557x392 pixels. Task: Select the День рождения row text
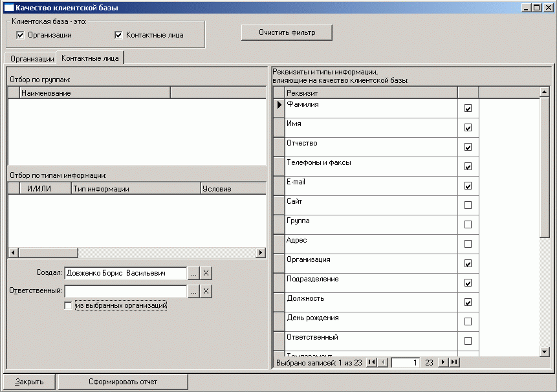click(x=312, y=318)
